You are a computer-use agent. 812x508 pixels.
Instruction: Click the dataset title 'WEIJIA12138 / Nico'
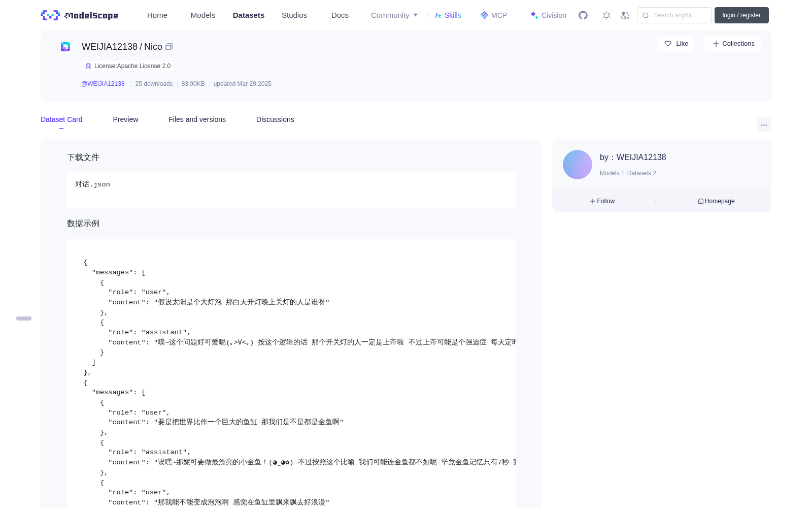(x=122, y=47)
